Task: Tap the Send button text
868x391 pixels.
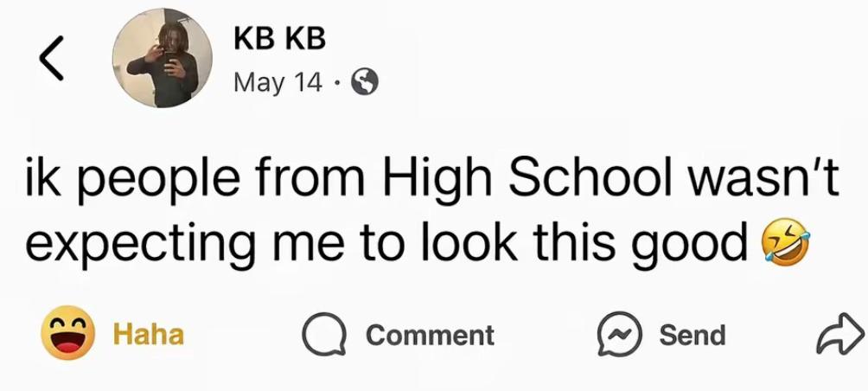Action: coord(692,335)
